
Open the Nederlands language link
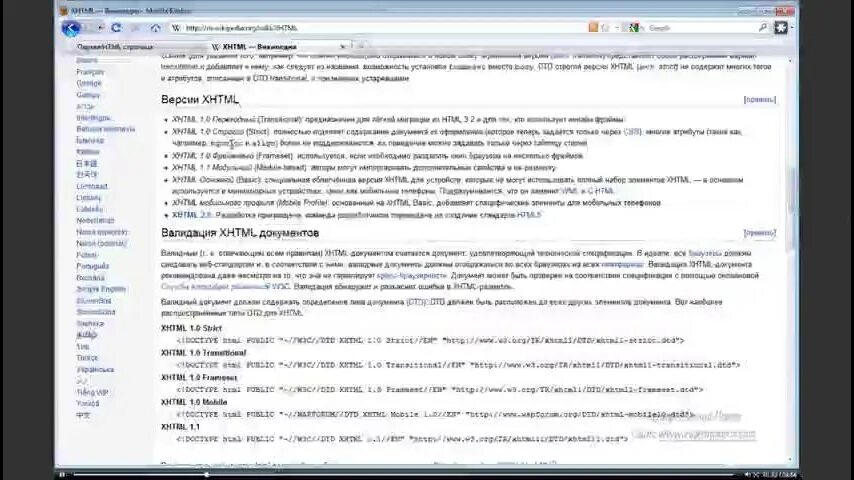(x=95, y=221)
